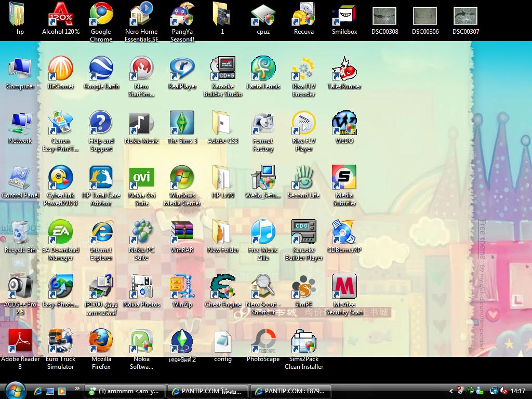Viewport: 532px width, 399px height.
Task: Click Show Desktop in Quick Launch
Action: [x=50, y=391]
